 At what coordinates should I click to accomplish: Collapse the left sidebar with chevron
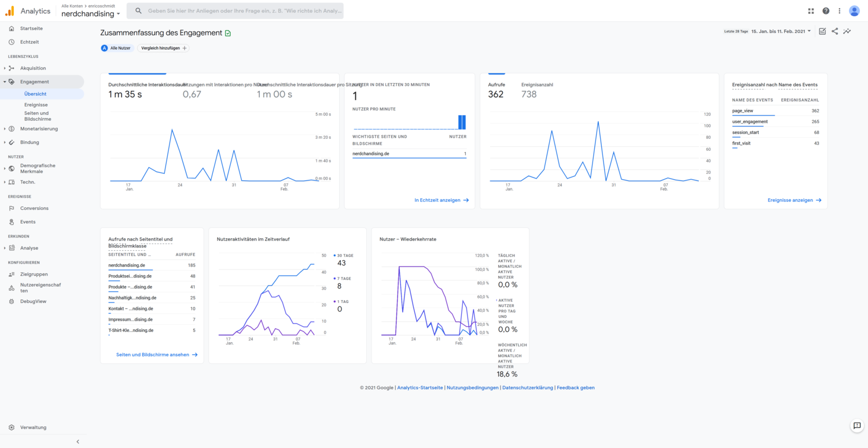(x=78, y=442)
